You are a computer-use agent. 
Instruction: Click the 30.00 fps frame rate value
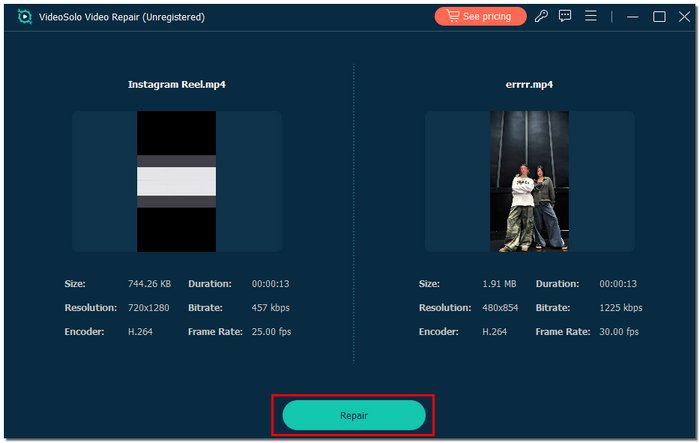pos(620,332)
